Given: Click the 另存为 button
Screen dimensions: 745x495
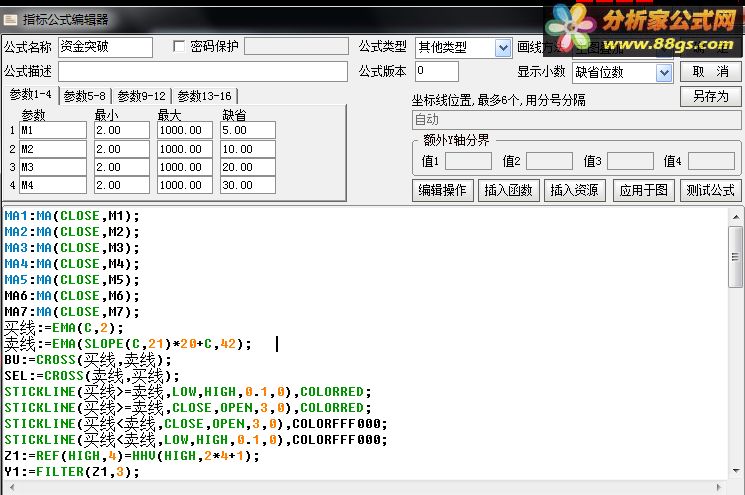Looking at the screenshot, I should pyautogui.click(x=710, y=96).
